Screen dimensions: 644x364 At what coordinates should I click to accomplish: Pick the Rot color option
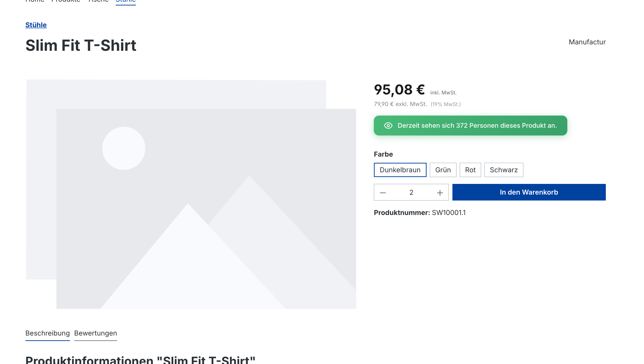470,170
